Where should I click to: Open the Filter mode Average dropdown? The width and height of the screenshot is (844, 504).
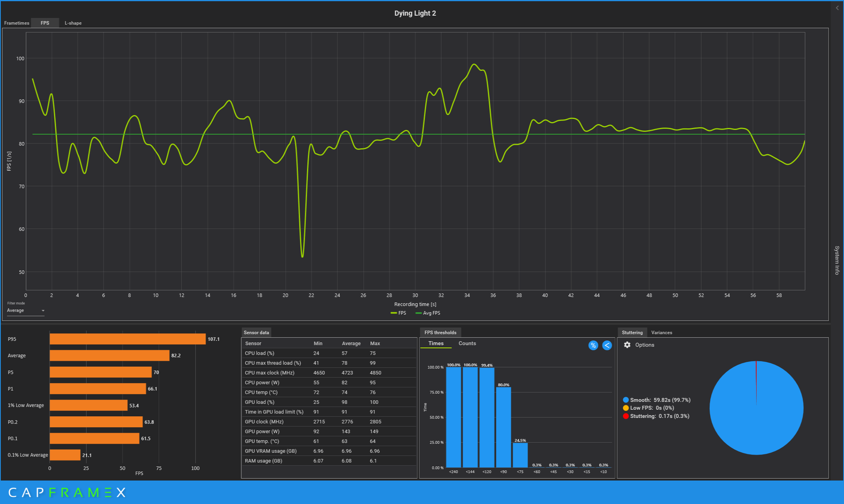point(26,310)
